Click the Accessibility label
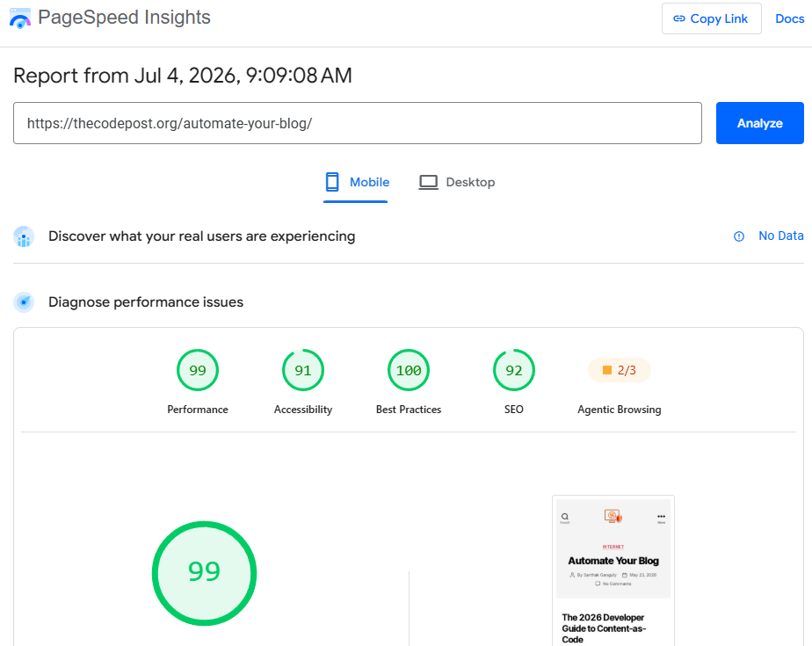This screenshot has height=646, width=812. 303,410
